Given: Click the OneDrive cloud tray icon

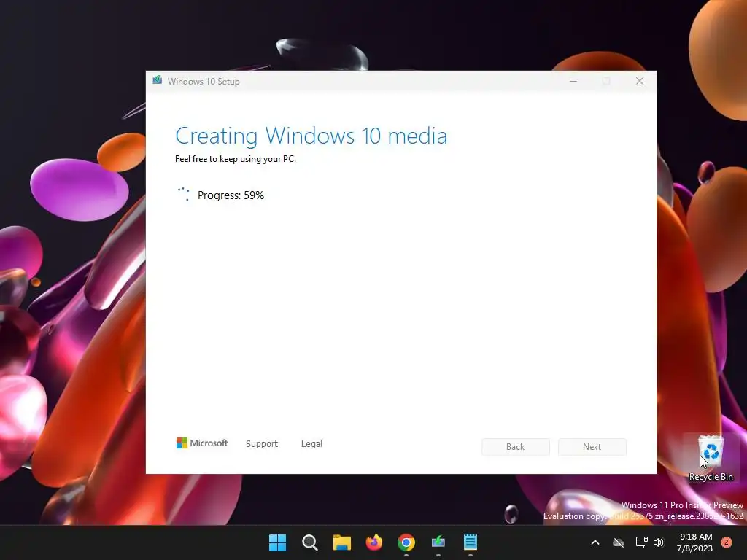Looking at the screenshot, I should tap(619, 542).
